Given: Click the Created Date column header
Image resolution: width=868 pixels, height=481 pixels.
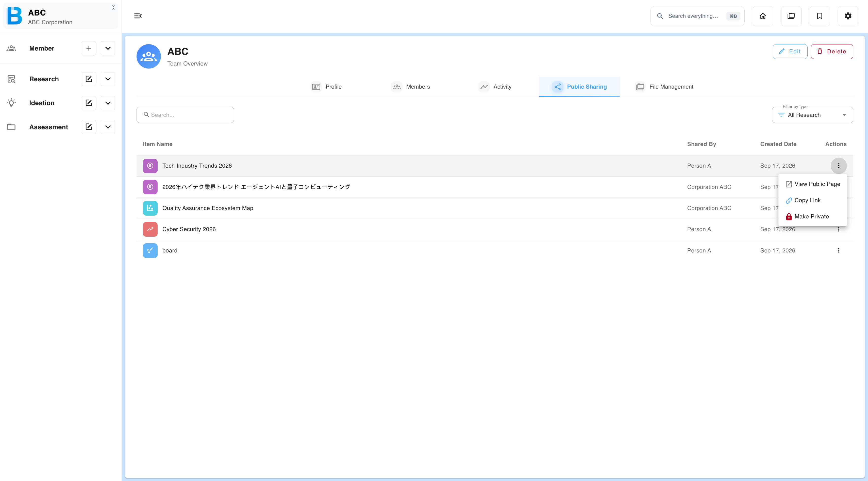Looking at the screenshot, I should point(778,144).
